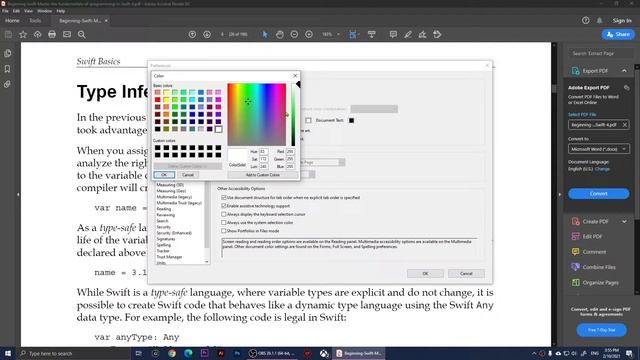Click the zoom out minus icon

[x=294, y=35]
